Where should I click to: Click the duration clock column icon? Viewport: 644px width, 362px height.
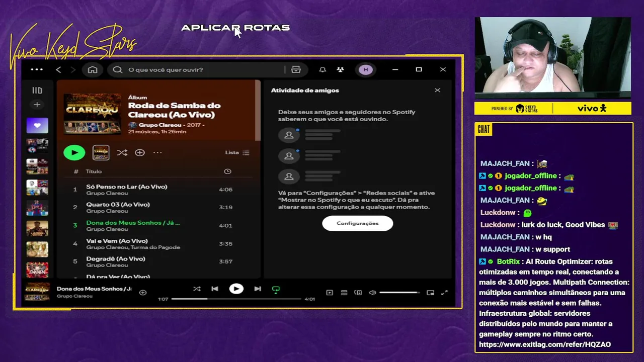point(227,171)
